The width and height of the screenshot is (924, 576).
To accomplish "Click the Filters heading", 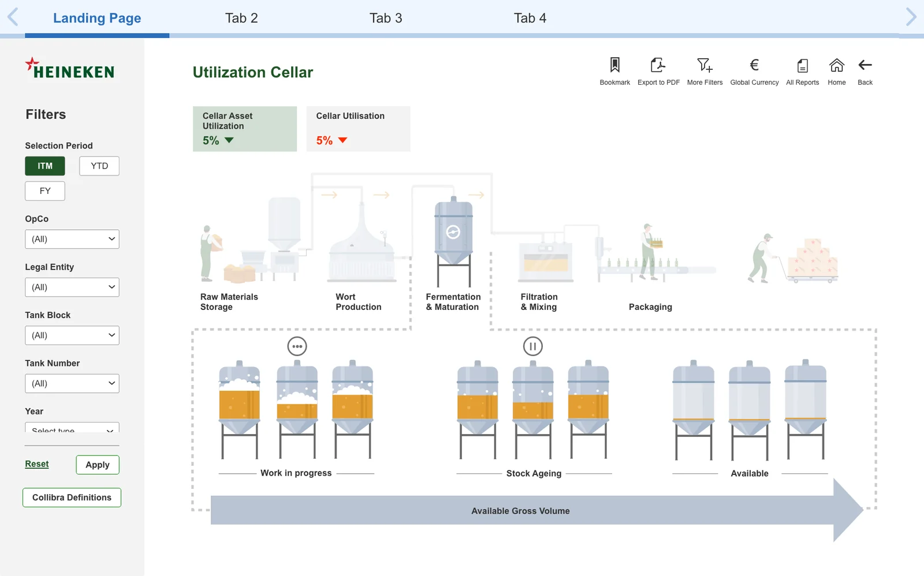I will 46,114.
